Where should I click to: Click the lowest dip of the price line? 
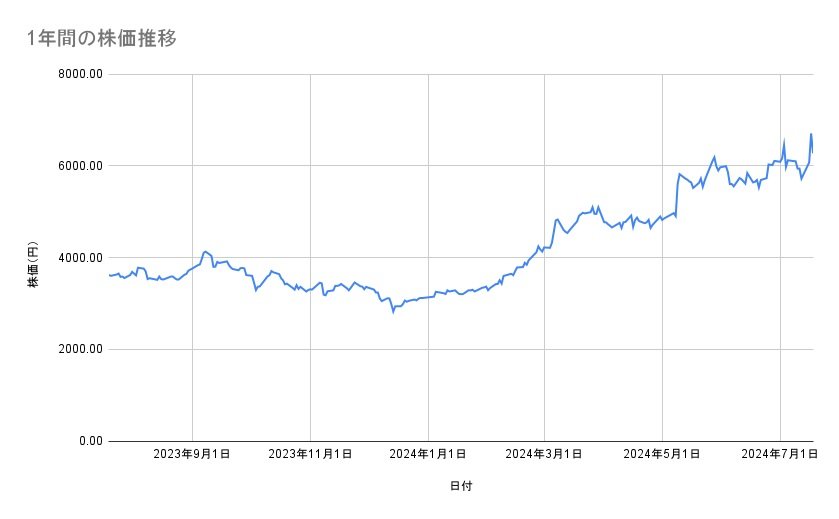coord(393,312)
